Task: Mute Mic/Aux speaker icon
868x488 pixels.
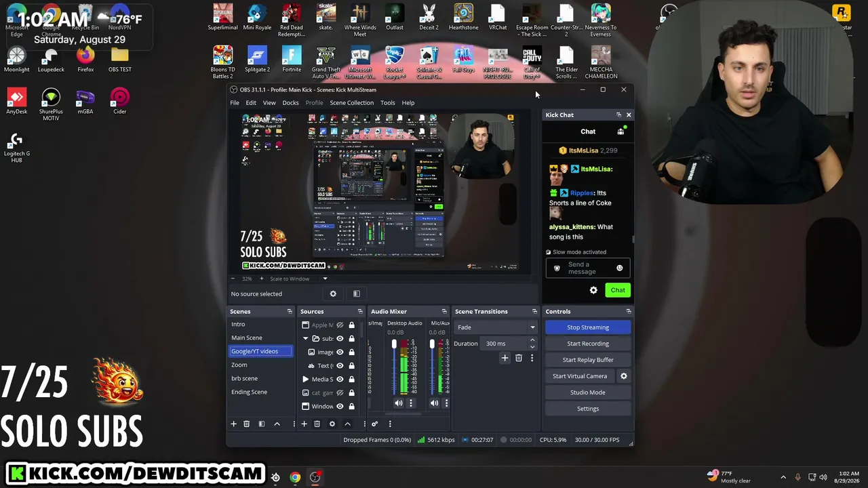Action: [x=434, y=403]
